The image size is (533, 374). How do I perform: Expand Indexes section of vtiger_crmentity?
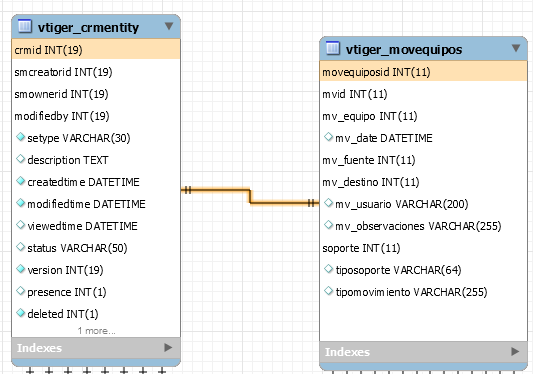(168, 347)
